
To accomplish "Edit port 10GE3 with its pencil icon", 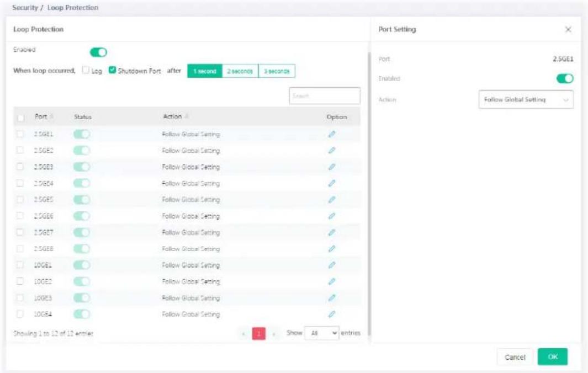I will (331, 298).
